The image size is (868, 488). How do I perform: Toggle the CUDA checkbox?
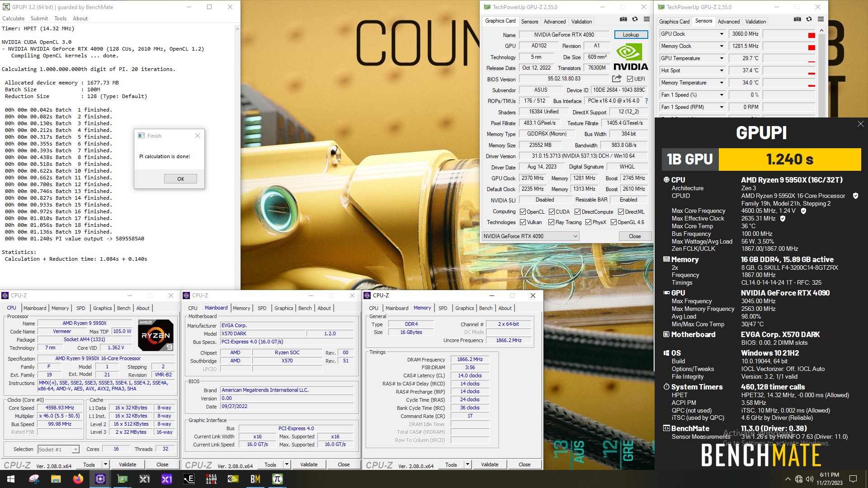pos(552,212)
